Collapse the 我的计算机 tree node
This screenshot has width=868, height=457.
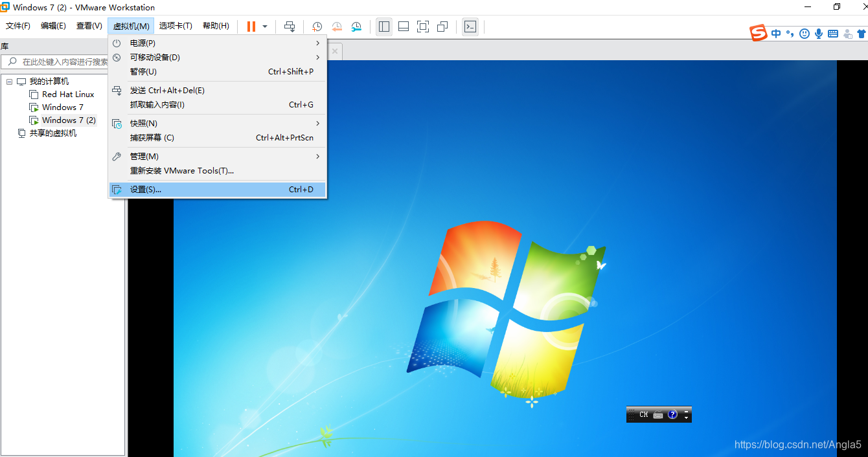[9, 82]
